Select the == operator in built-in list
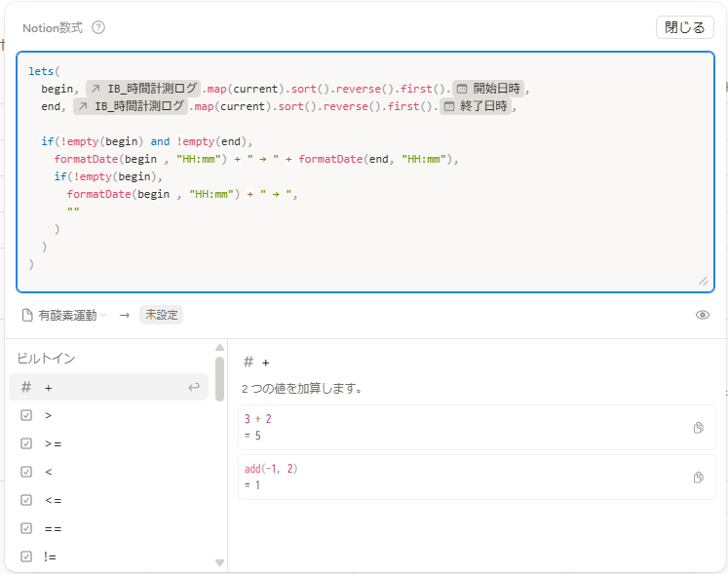728x574 pixels. point(108,528)
